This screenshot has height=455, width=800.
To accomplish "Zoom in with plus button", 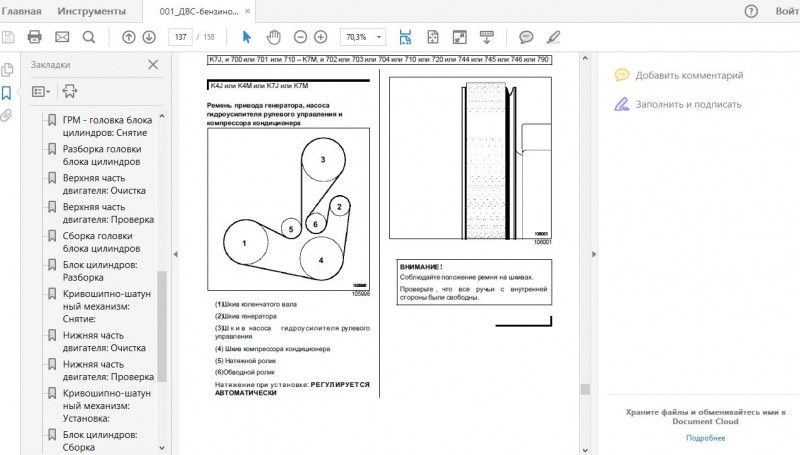I will tap(320, 37).
